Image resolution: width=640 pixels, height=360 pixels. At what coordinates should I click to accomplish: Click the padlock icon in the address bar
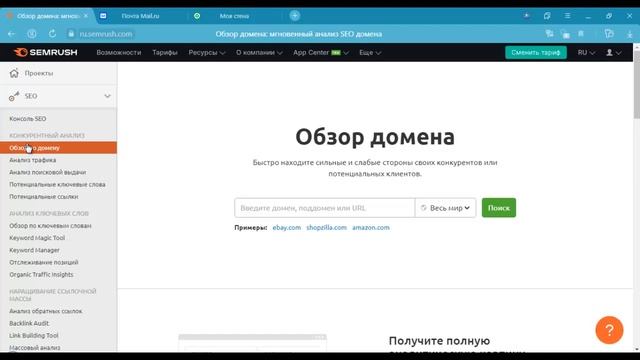[x=71, y=34]
